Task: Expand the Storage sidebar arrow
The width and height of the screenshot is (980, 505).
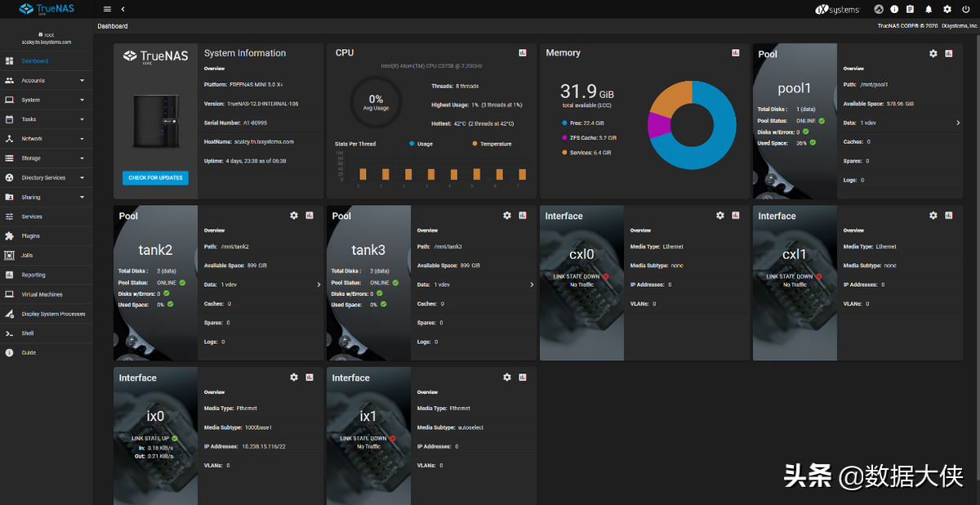Action: click(x=82, y=159)
